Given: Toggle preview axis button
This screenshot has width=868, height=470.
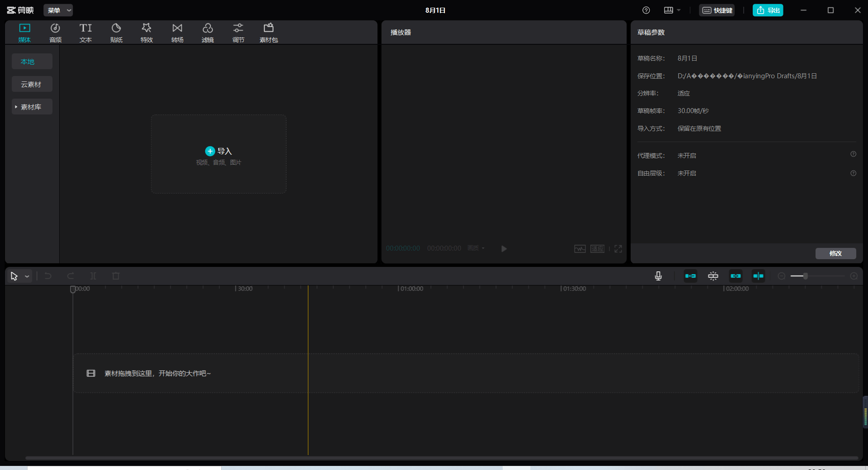Looking at the screenshot, I should [758, 276].
